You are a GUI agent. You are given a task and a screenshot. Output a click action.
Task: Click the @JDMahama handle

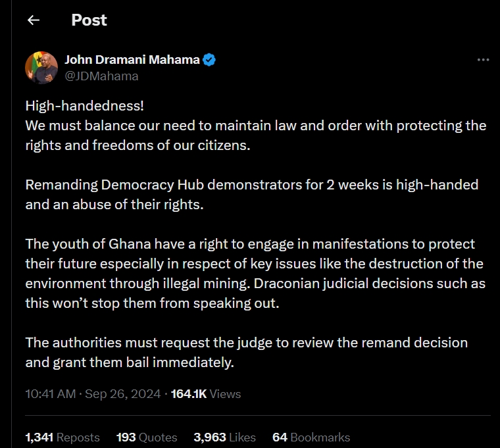click(101, 76)
